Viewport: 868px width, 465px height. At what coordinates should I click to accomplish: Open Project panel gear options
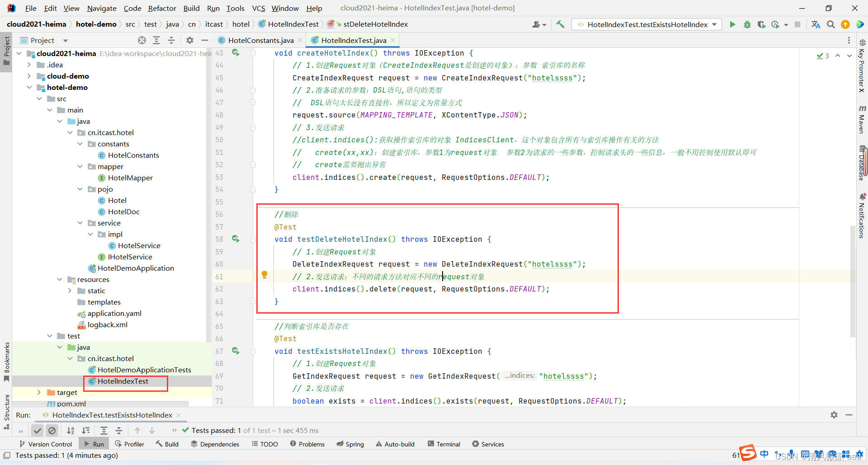(190, 40)
